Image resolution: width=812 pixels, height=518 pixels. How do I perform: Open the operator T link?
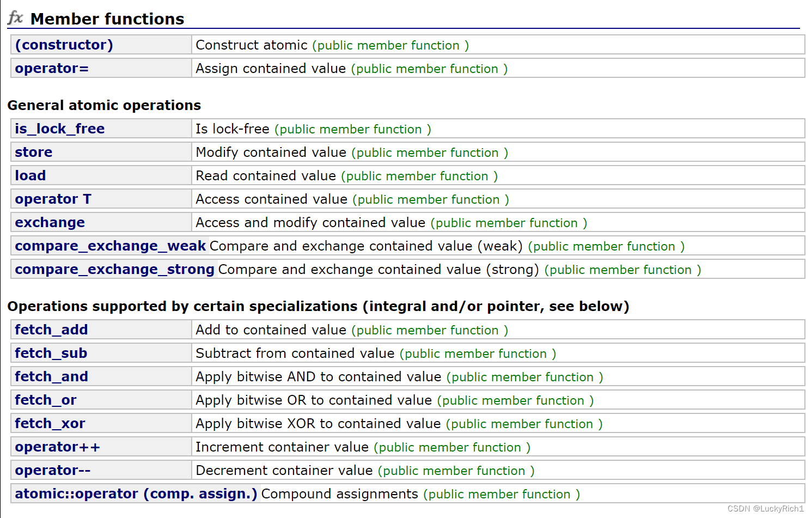click(x=53, y=199)
